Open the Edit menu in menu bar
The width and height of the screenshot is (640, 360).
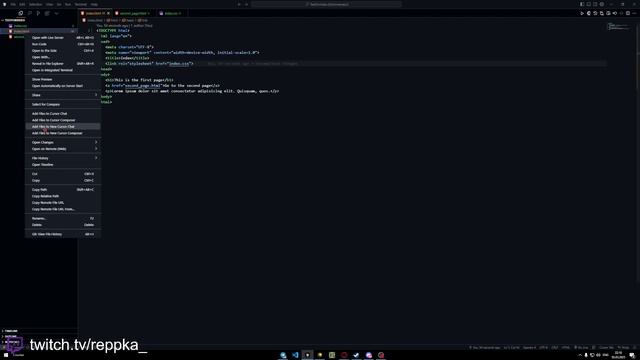click(22, 4)
